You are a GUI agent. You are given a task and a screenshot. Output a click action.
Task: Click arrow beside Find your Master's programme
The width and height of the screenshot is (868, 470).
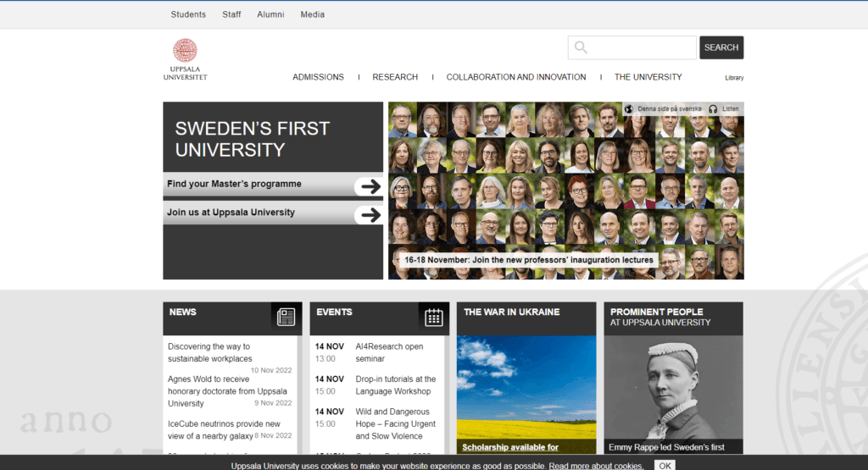(x=369, y=185)
